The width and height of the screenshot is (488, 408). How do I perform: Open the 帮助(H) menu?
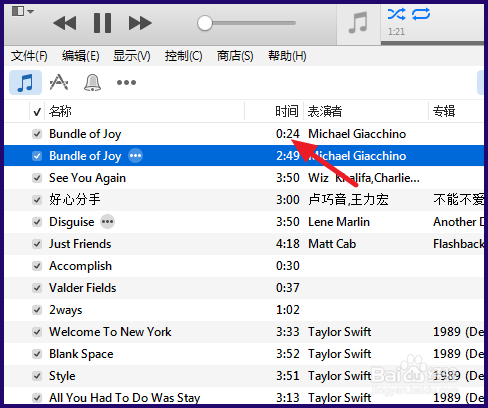(287, 56)
